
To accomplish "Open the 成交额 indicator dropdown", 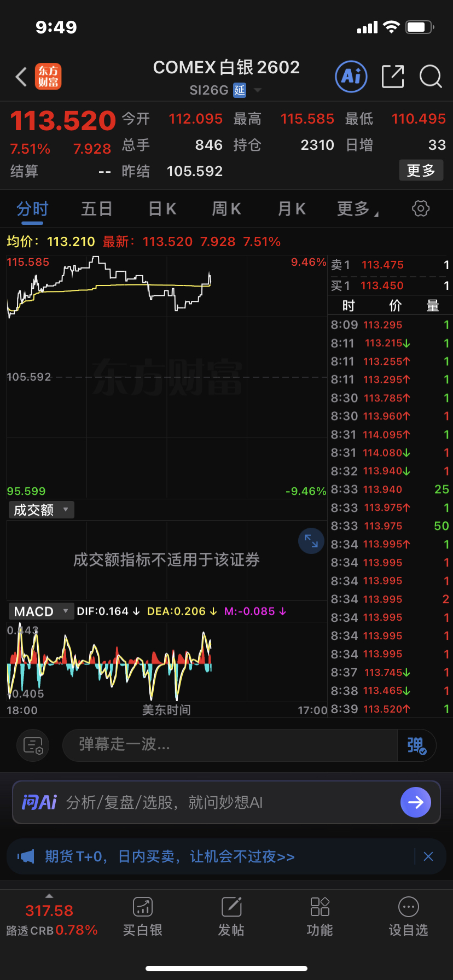I will pos(41,510).
